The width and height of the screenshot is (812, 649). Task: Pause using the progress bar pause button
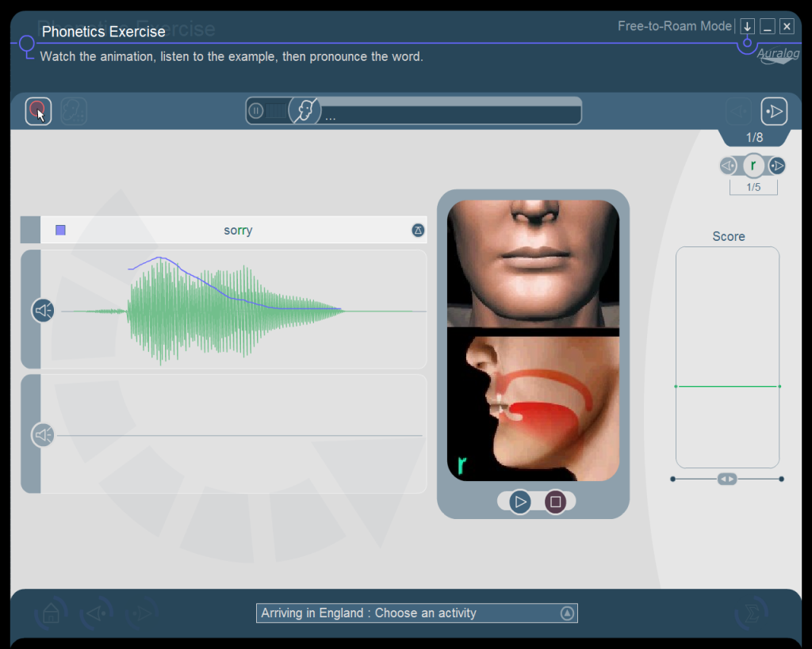(256, 111)
